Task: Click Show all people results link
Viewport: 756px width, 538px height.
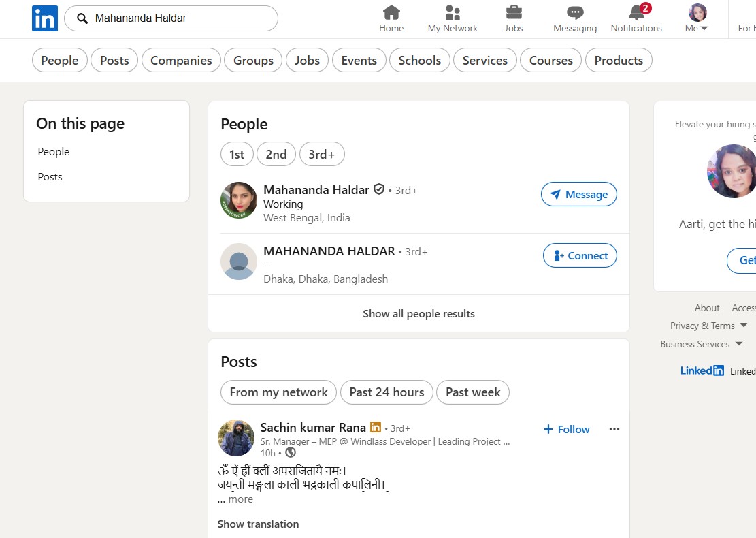Action: [418, 313]
